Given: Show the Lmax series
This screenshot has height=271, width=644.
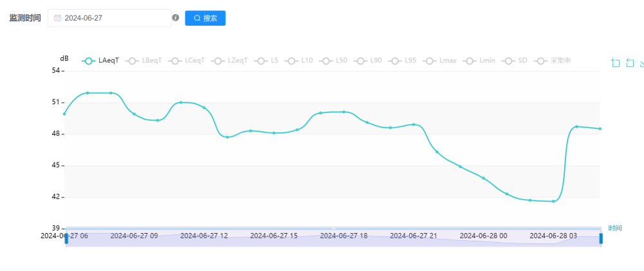Looking at the screenshot, I should point(441,61).
